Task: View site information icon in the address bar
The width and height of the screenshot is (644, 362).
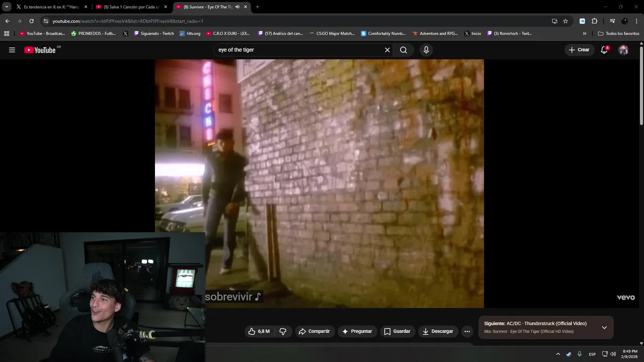Action: 46,21
